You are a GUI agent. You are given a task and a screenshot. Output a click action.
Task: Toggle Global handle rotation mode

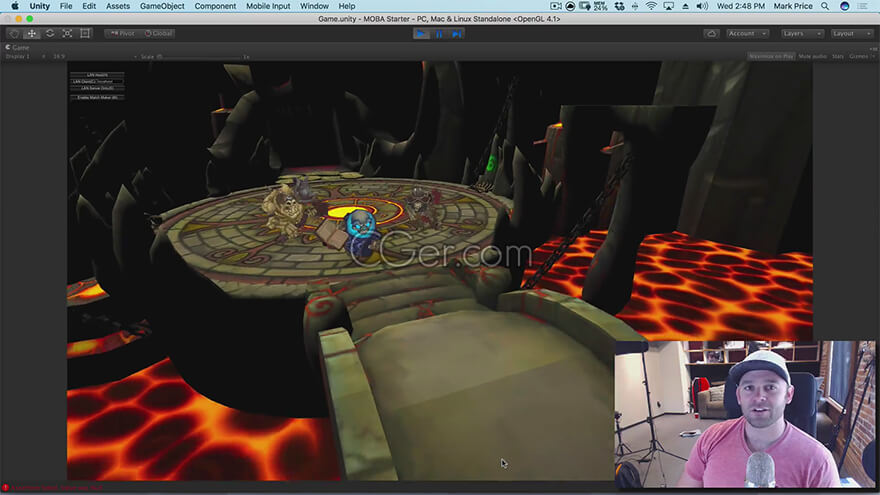(158, 34)
